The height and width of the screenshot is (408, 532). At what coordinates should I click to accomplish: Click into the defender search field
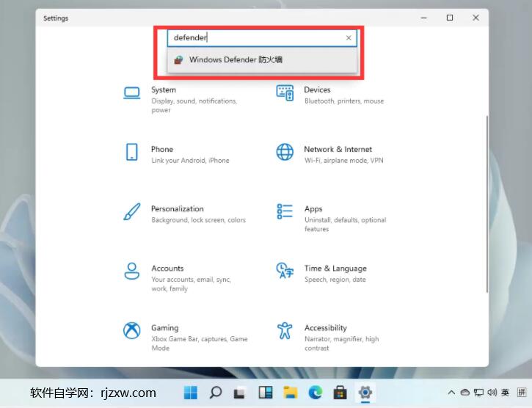click(x=262, y=37)
